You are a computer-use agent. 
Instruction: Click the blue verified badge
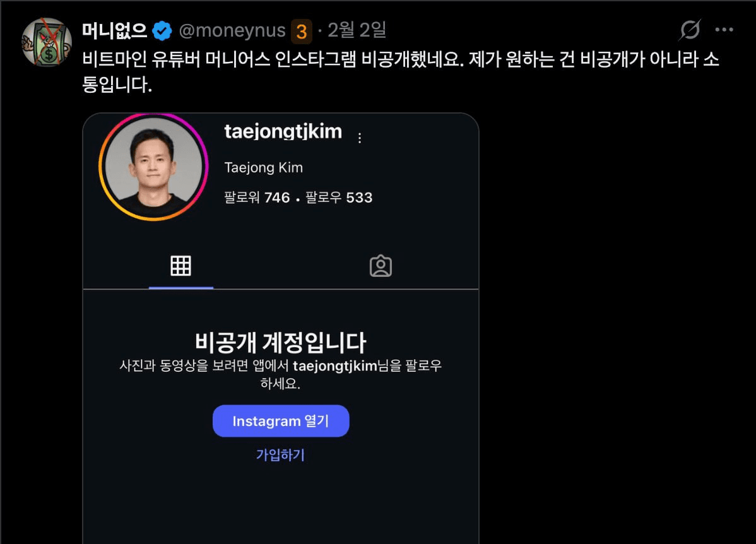tap(163, 30)
